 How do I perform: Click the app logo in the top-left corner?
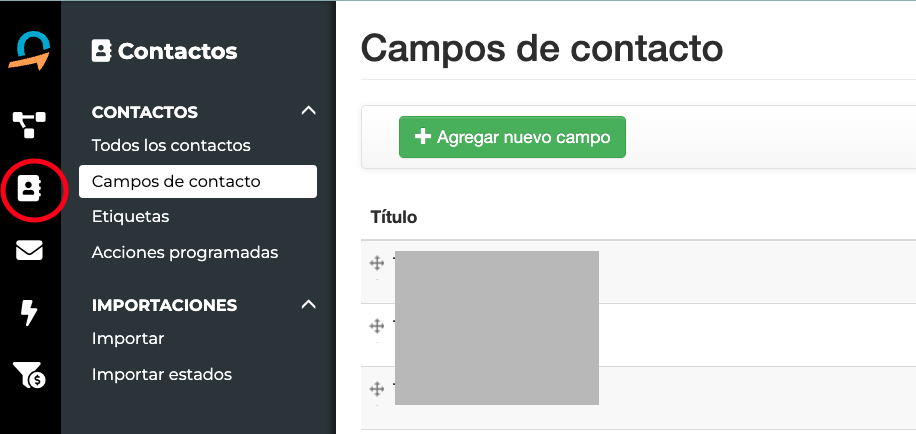(x=29, y=51)
